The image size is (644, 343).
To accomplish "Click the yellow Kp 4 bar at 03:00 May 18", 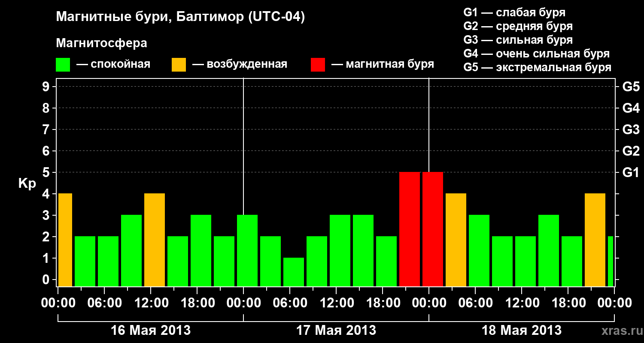I will [x=456, y=240].
